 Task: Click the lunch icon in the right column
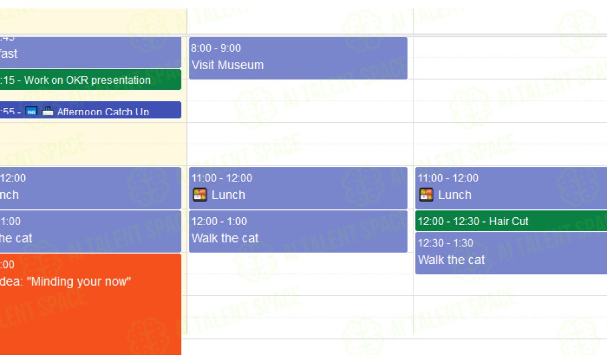coord(426,195)
